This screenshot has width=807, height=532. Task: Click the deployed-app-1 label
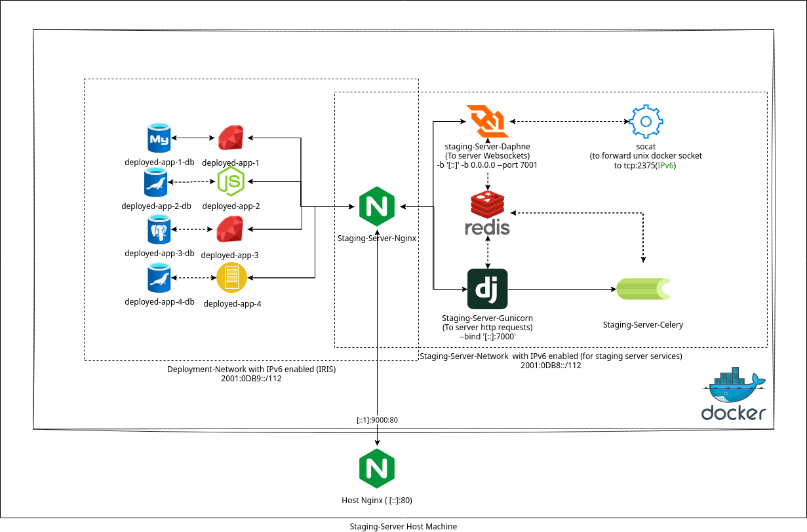[x=231, y=162]
